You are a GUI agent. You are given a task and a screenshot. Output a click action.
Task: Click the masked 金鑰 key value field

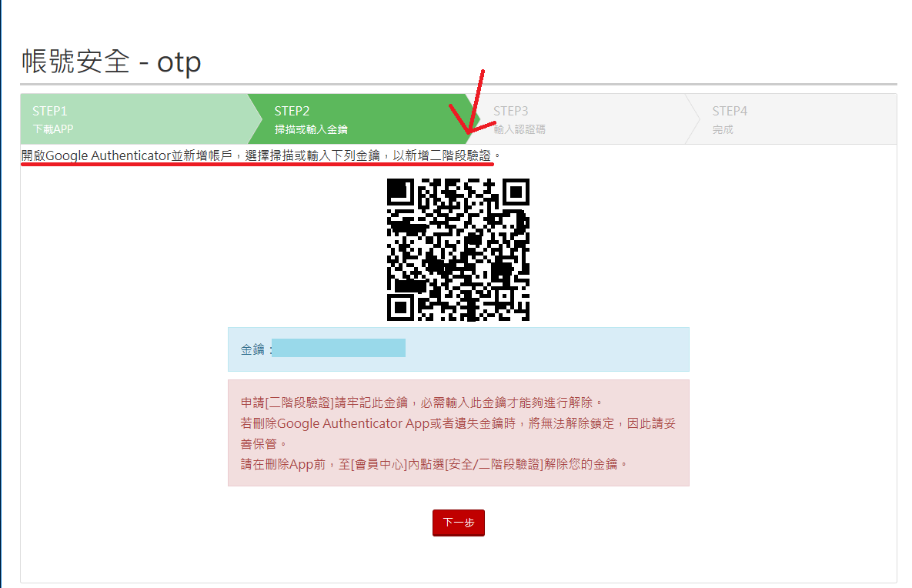click(339, 348)
